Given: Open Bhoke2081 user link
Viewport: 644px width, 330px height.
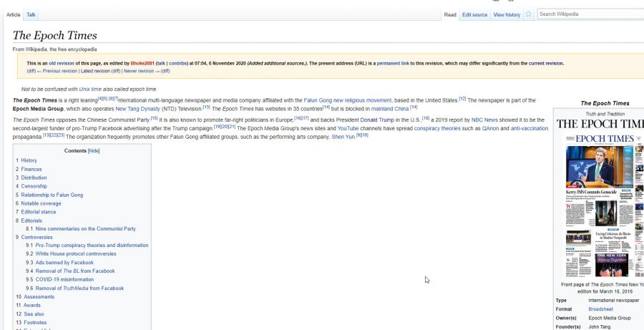Looking at the screenshot, I should [142, 63].
